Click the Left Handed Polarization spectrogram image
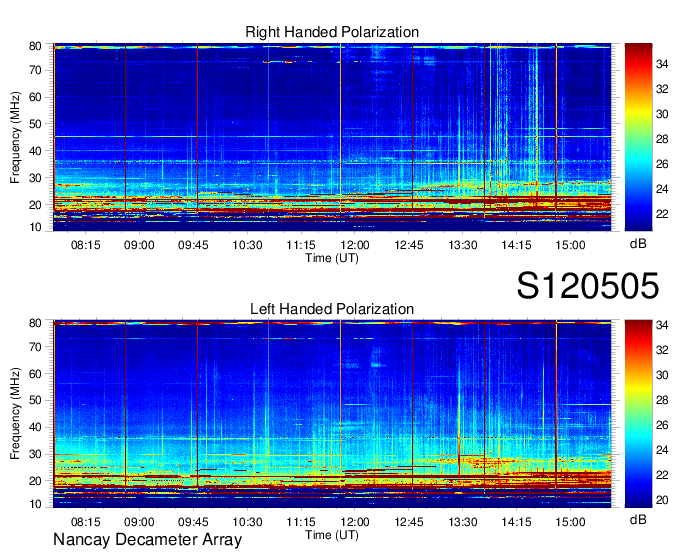Screen dimensions: 680x552 point(332,414)
